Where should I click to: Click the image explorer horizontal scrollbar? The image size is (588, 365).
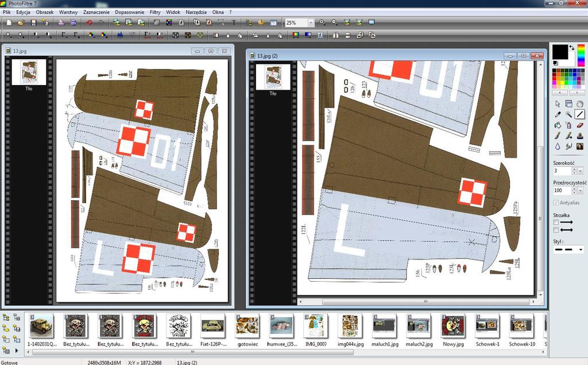(x=286, y=352)
